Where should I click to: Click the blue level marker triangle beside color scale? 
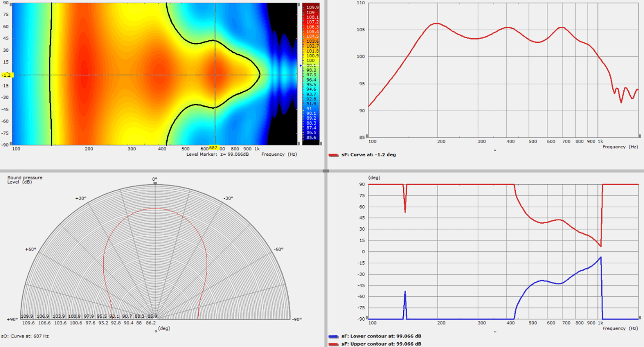(301, 65)
